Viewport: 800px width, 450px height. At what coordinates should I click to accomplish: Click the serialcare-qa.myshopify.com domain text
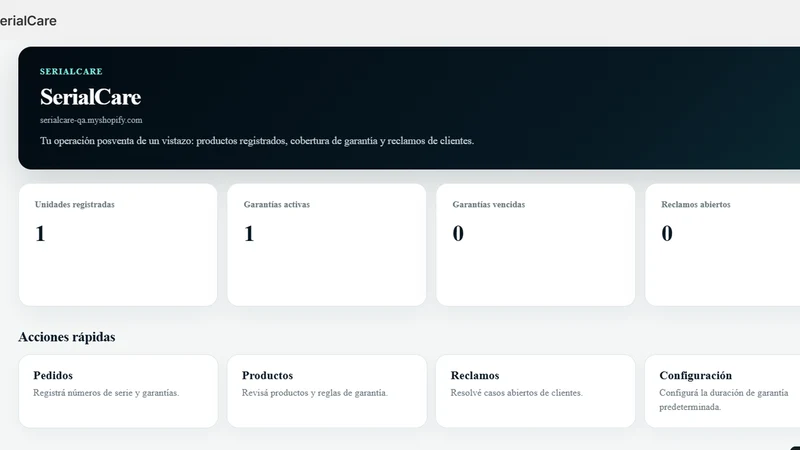click(91, 120)
